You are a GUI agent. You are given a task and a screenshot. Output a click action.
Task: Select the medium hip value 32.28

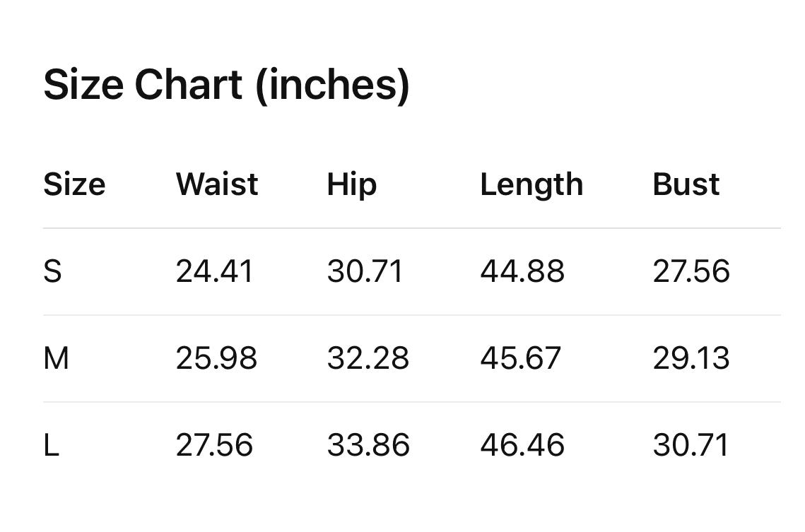(368, 358)
